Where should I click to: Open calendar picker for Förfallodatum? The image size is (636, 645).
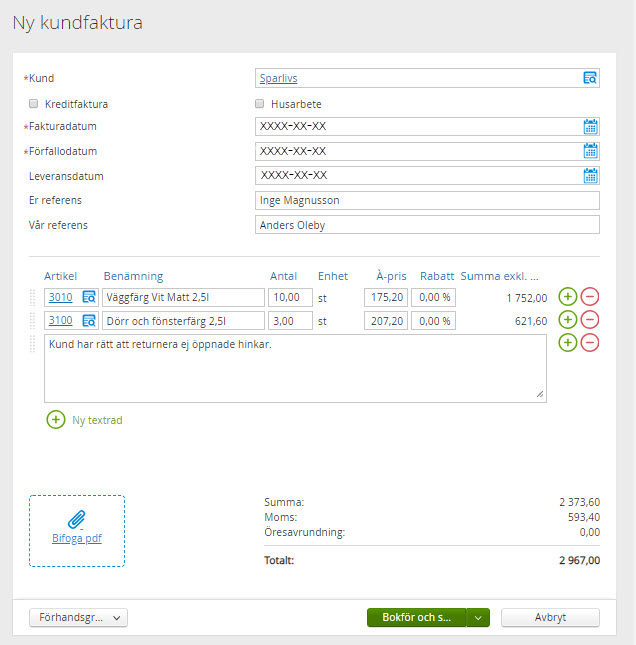pyautogui.click(x=590, y=151)
